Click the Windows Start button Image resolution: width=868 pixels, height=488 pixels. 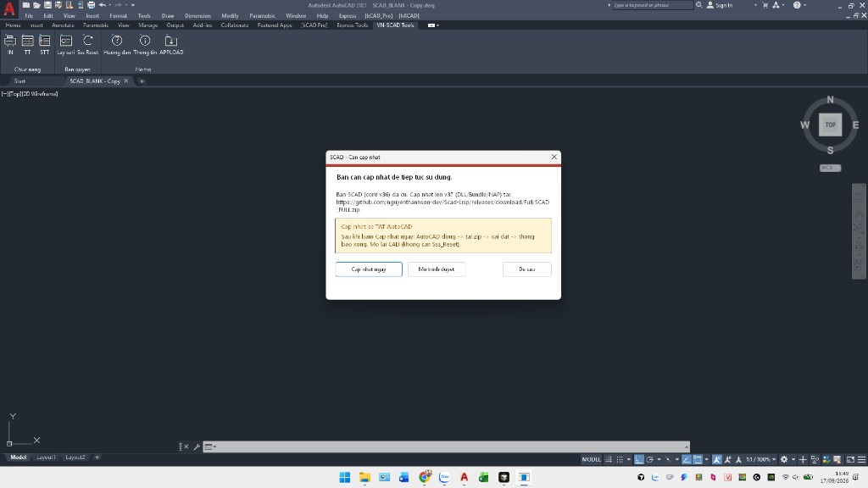click(344, 477)
